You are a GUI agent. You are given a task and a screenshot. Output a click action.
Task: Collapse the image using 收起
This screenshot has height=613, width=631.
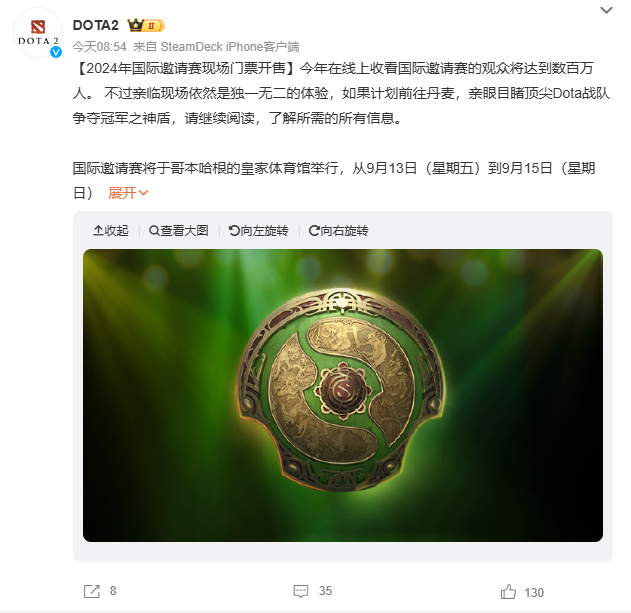pyautogui.click(x=111, y=231)
